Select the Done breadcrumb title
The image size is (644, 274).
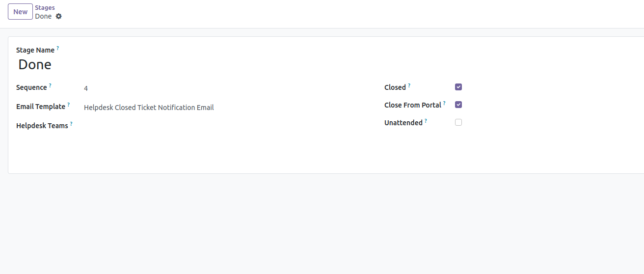(x=43, y=16)
